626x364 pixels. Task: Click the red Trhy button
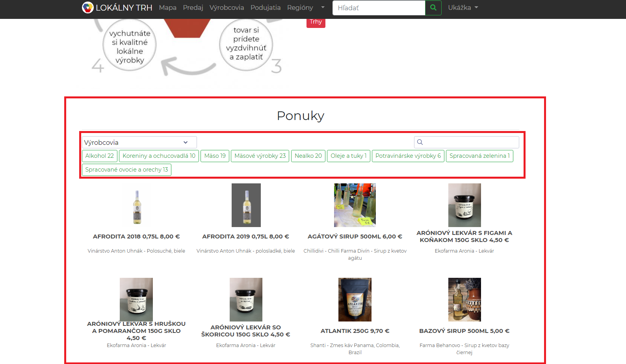[316, 22]
